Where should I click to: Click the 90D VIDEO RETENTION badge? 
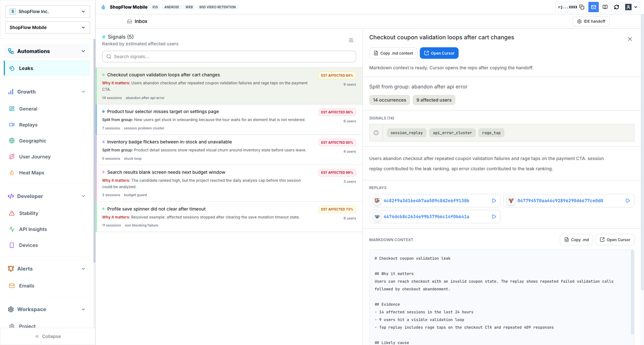click(x=218, y=7)
